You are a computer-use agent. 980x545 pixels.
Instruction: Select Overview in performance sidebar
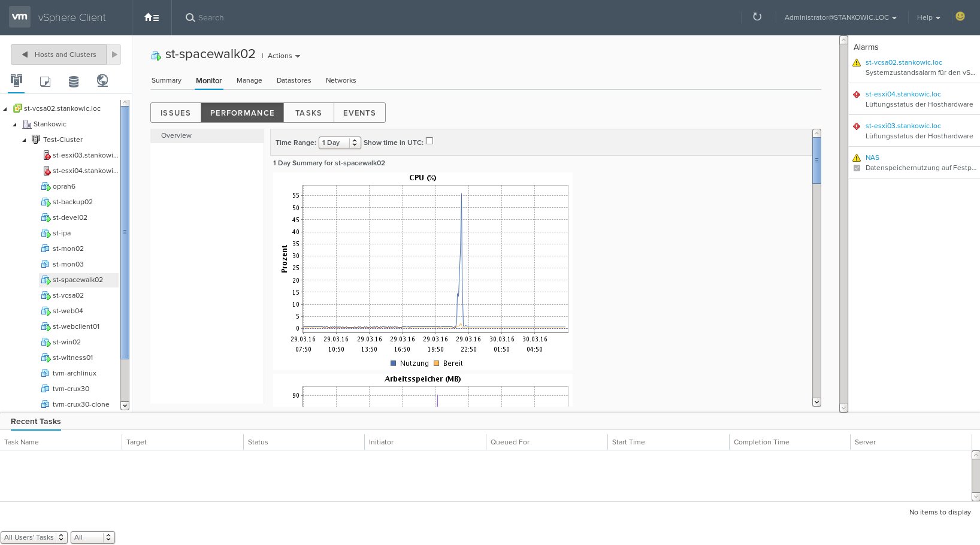click(x=207, y=135)
